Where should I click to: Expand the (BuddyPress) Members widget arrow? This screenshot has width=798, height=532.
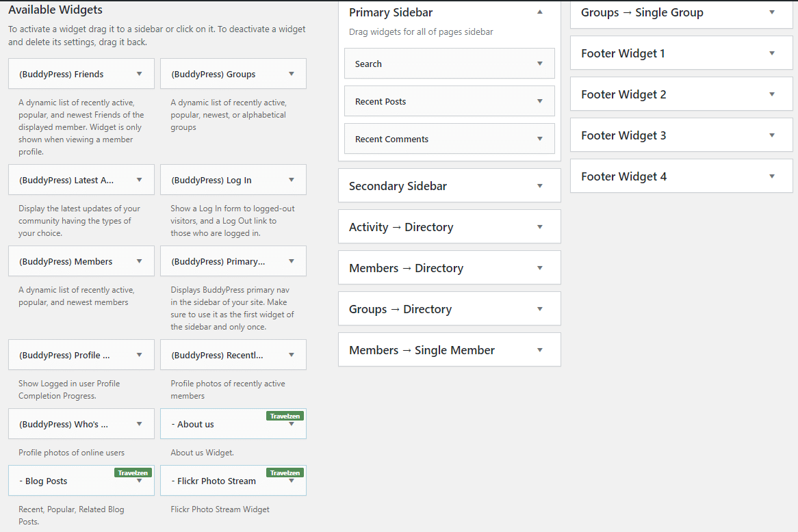(139, 261)
